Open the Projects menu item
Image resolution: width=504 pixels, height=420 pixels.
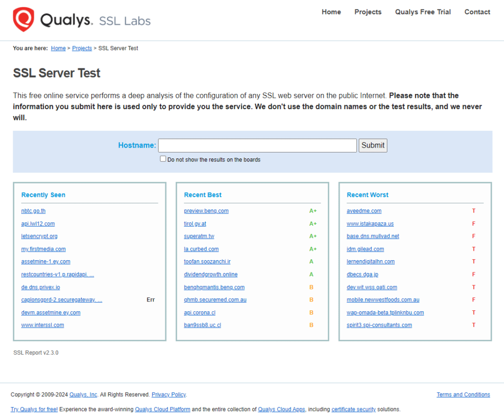(x=368, y=12)
